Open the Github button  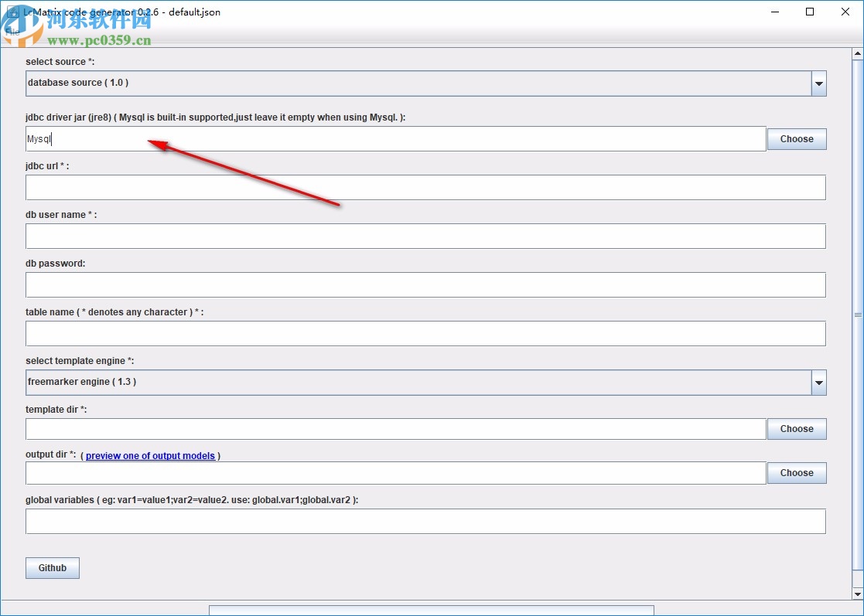pyautogui.click(x=53, y=568)
